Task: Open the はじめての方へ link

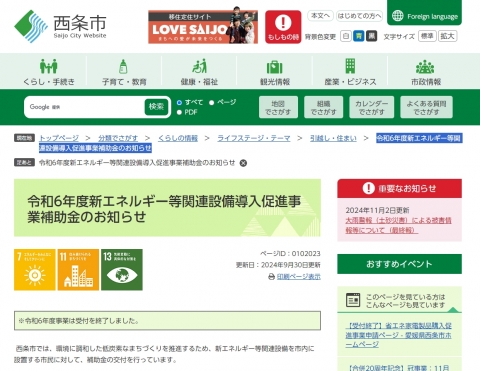Action: click(x=359, y=16)
